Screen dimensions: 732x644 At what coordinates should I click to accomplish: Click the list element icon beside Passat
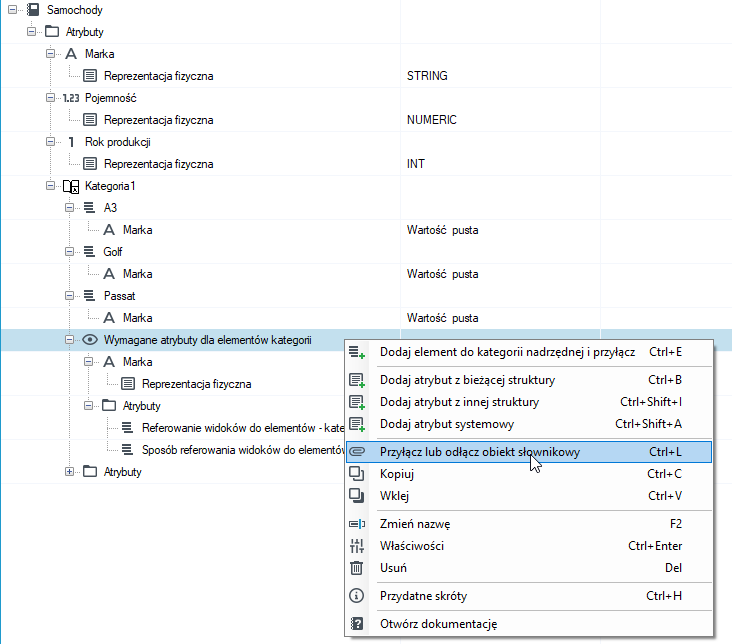pos(89,296)
